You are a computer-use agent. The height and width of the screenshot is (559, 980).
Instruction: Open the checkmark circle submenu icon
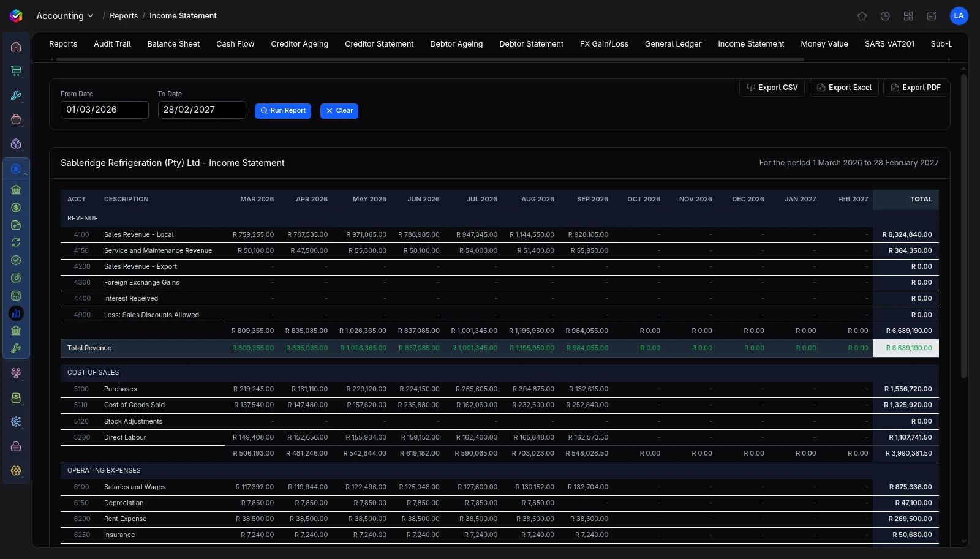click(x=16, y=260)
